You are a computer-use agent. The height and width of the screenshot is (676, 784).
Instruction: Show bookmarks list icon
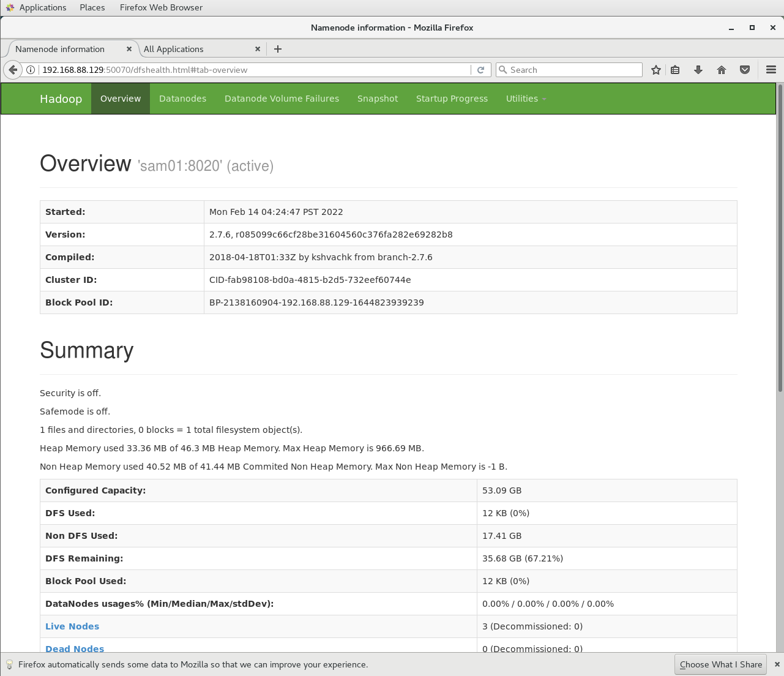(x=675, y=70)
